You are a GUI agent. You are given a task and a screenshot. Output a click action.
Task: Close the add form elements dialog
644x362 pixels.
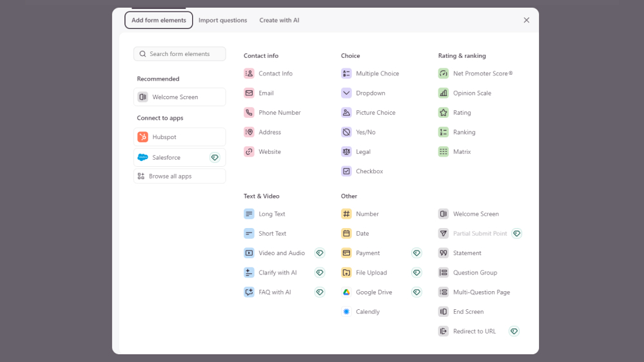tap(526, 21)
